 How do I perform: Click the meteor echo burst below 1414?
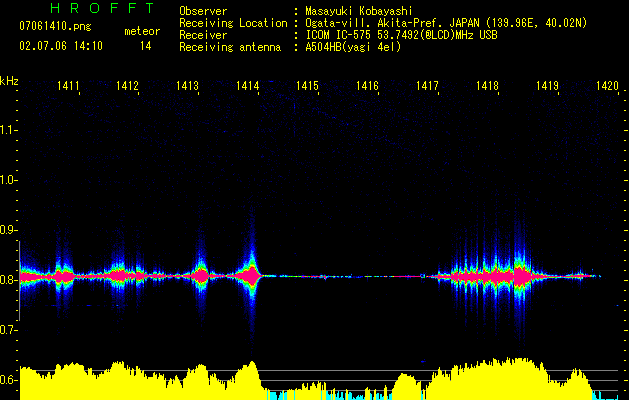250,273
